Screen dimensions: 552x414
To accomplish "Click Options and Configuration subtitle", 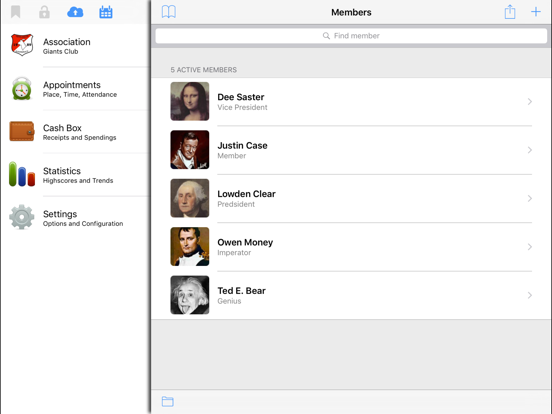I will pyautogui.click(x=83, y=224).
